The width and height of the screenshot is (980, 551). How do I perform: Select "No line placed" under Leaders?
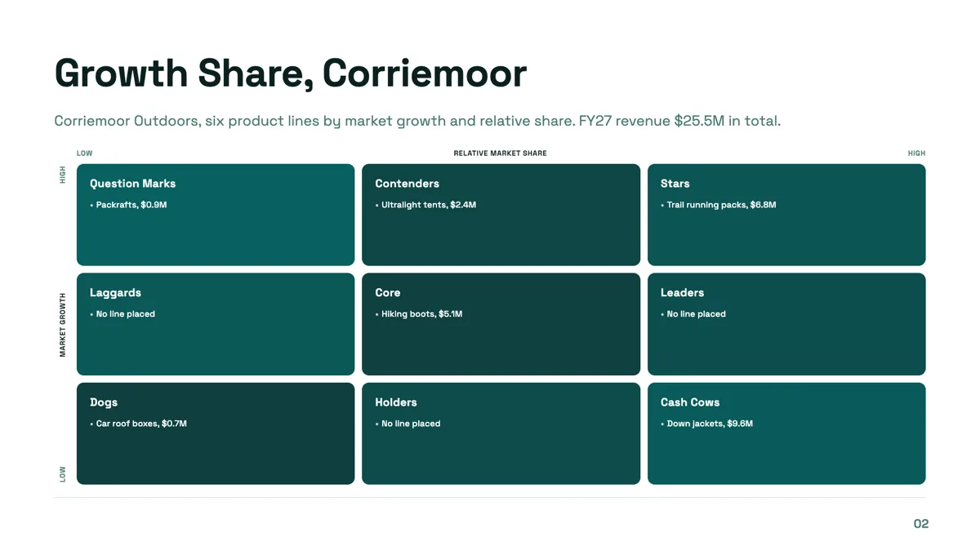(697, 313)
